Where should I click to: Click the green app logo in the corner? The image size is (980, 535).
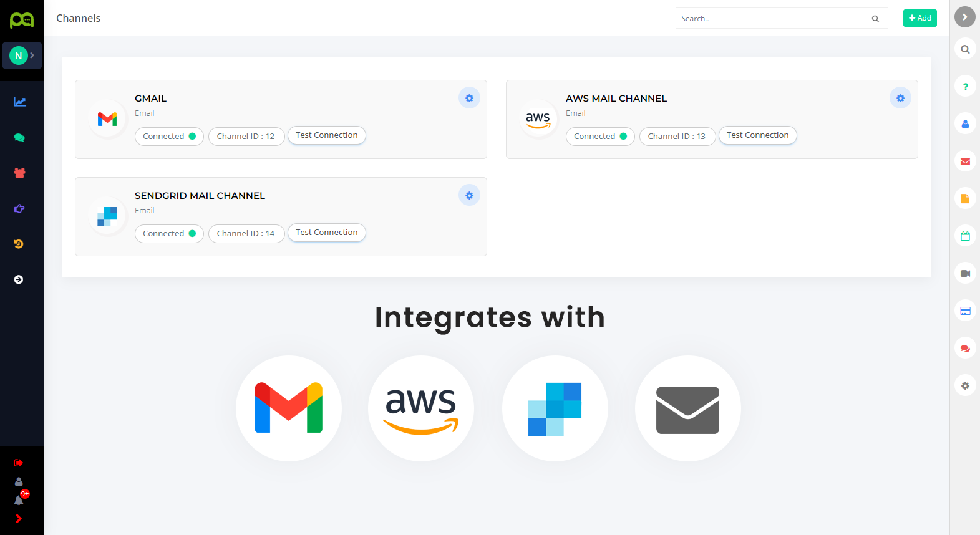[22, 20]
